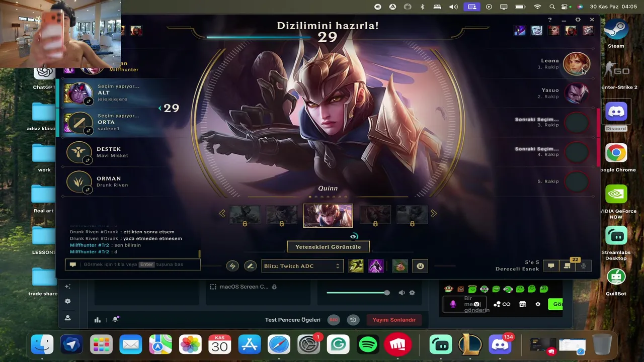The height and width of the screenshot is (362, 644).
Task: Click Leona enemy champion portrait
Action: click(576, 64)
